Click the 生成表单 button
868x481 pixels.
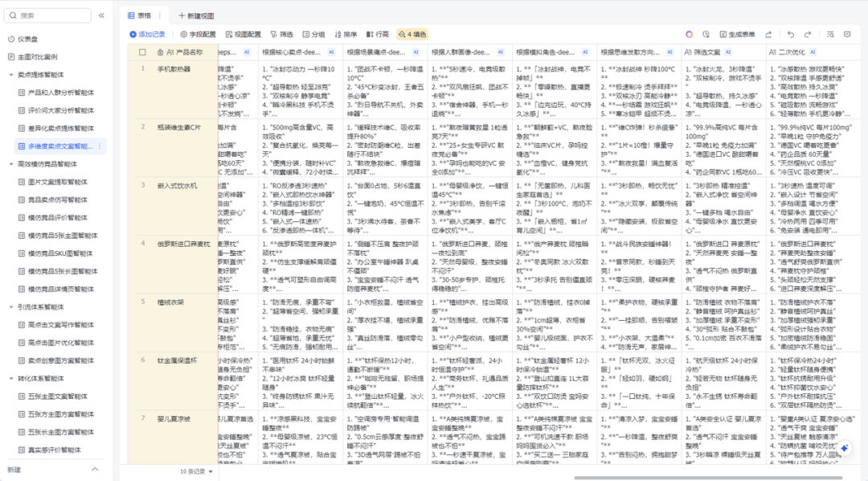click(x=737, y=35)
